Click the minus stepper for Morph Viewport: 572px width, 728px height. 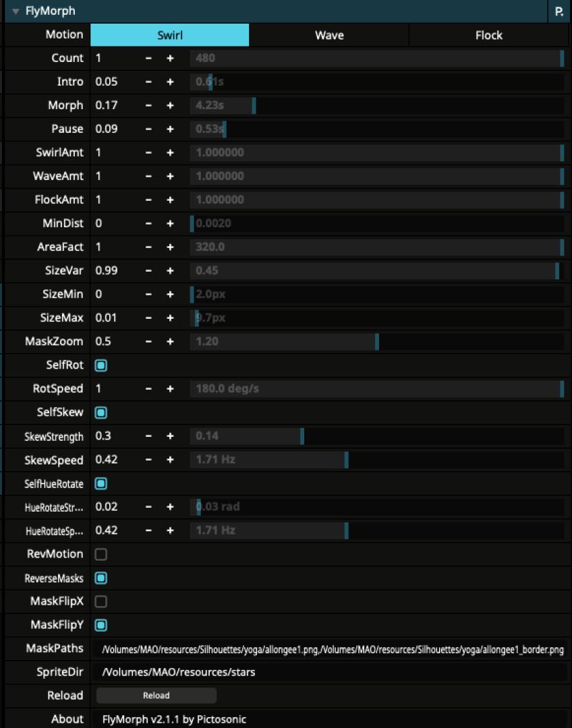[149, 106]
